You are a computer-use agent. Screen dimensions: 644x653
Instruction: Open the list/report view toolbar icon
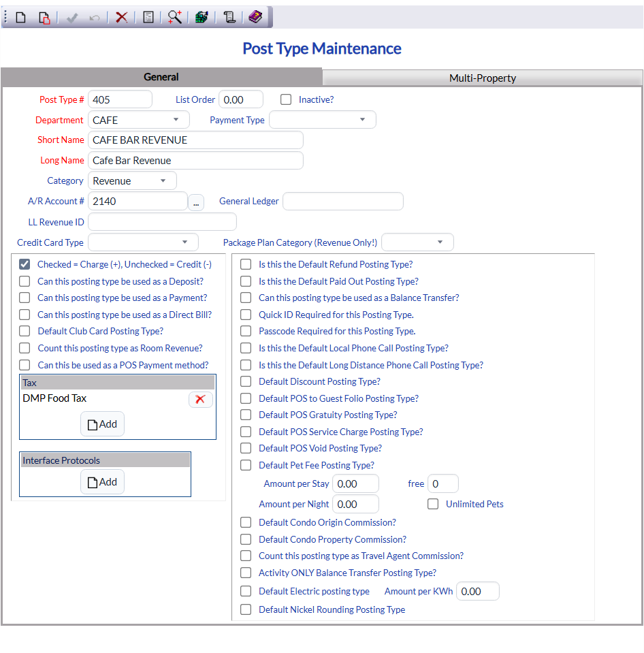point(148,18)
